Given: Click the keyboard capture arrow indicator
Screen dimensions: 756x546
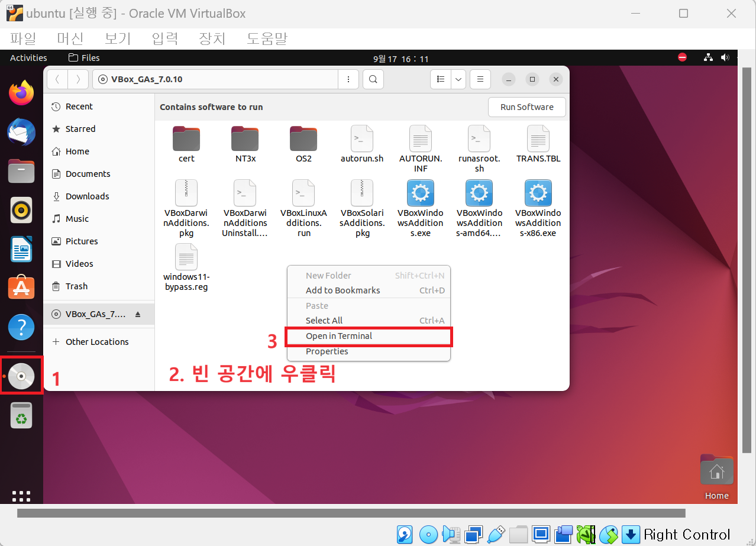Looking at the screenshot, I should point(631,534).
